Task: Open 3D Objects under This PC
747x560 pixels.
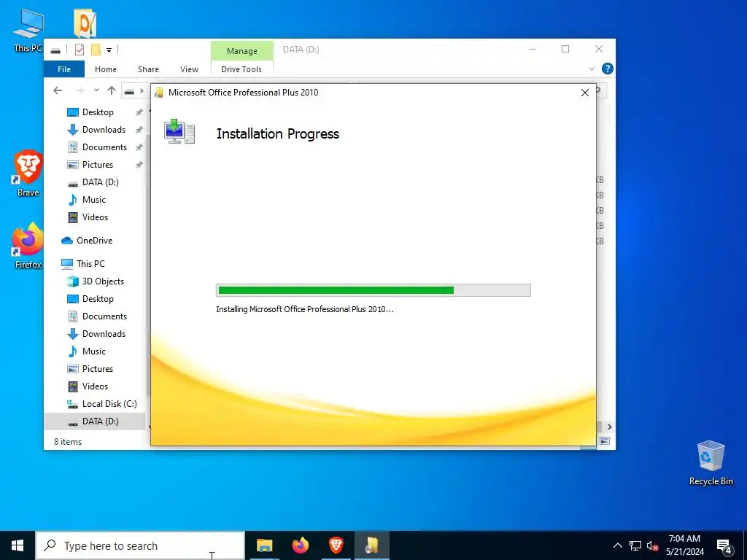Action: point(103,281)
